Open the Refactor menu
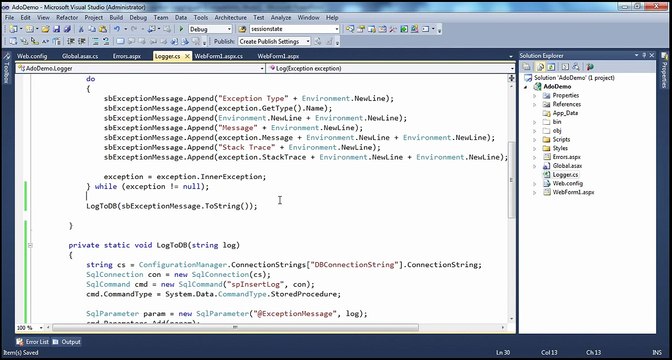The height and width of the screenshot is (360, 672). click(x=67, y=18)
